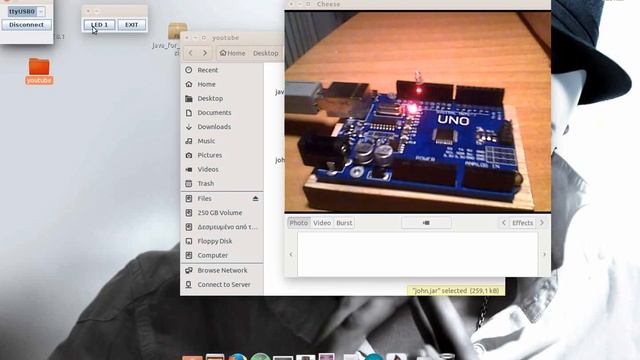This screenshot has width=640, height=360.
Task: Click the Disconnect button
Action: coord(27,25)
